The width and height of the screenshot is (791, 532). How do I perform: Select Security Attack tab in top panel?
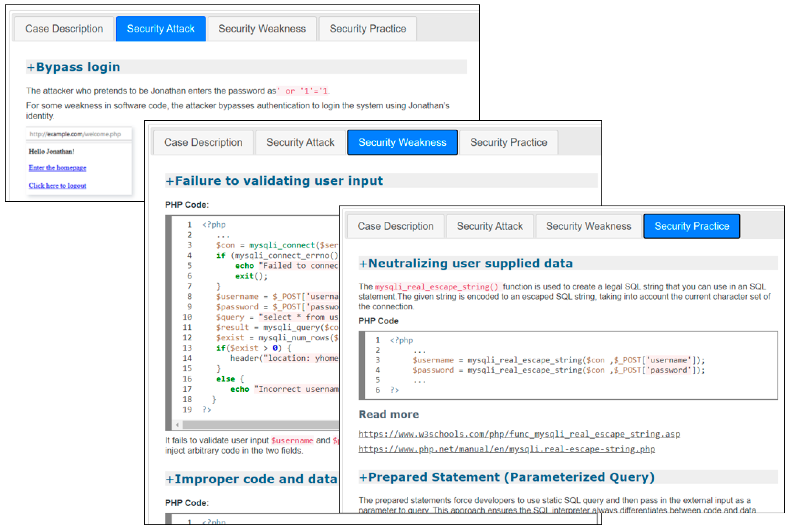(x=161, y=29)
